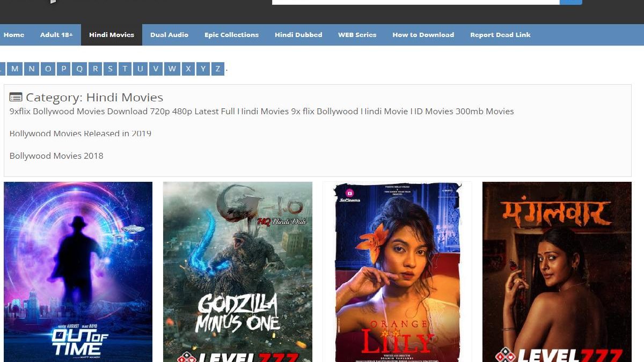Image resolution: width=644 pixels, height=362 pixels.
Task: Filter movies by letter V
Action: pos(156,69)
